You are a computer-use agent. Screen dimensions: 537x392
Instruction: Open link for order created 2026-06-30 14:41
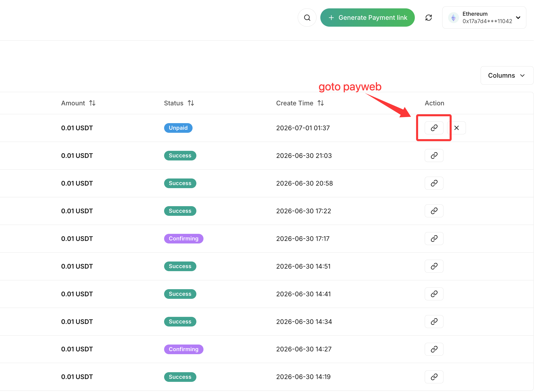(434, 294)
